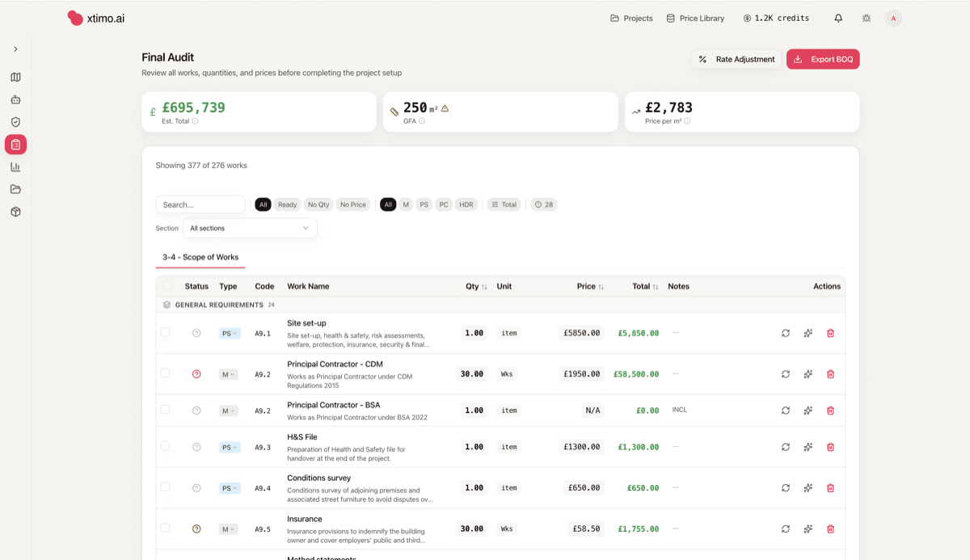
Task: View the 1.2K credits balance
Action: pos(775,18)
